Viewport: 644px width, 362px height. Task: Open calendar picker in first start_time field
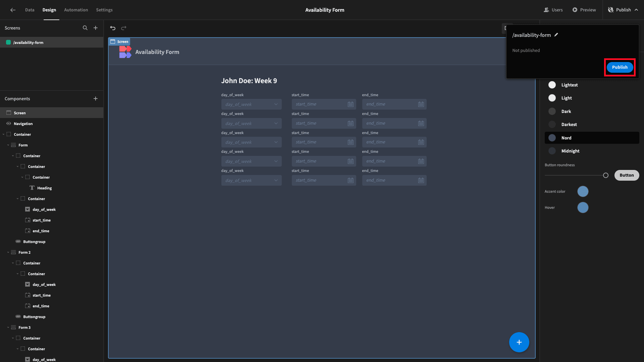[x=351, y=104]
